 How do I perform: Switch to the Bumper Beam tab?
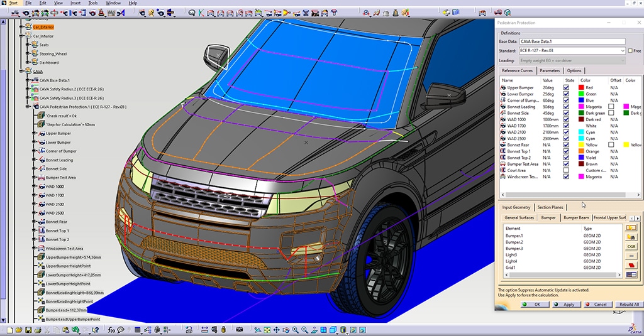click(576, 218)
